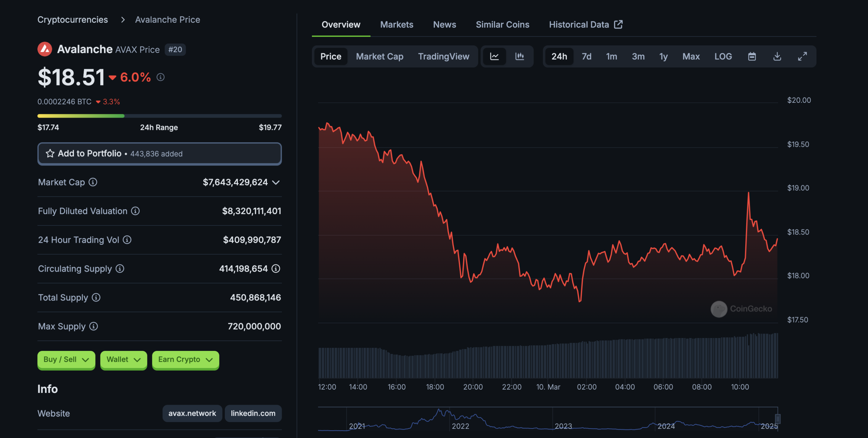868x438 pixels.
Task: Click the star icon in Add to Portfolio
Action: pos(50,154)
